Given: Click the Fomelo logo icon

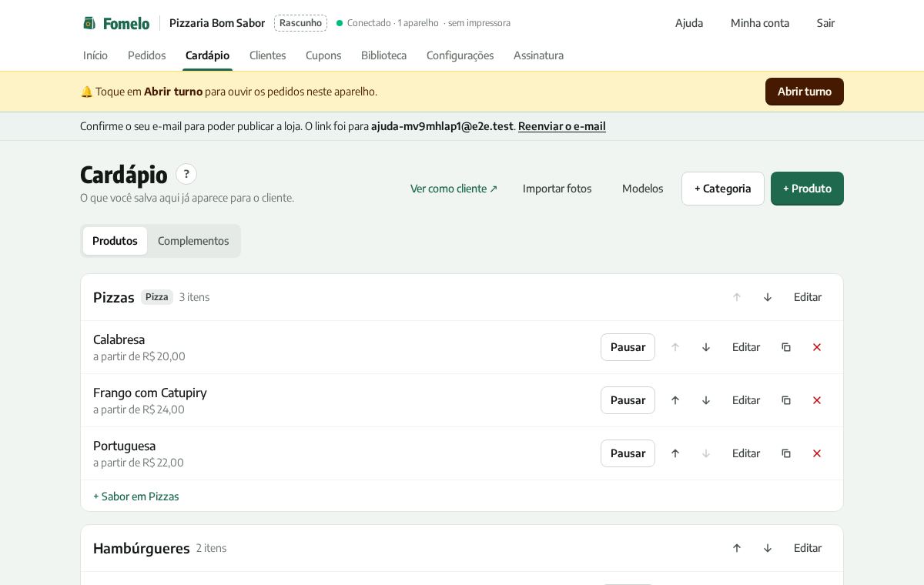Looking at the screenshot, I should pos(89,23).
